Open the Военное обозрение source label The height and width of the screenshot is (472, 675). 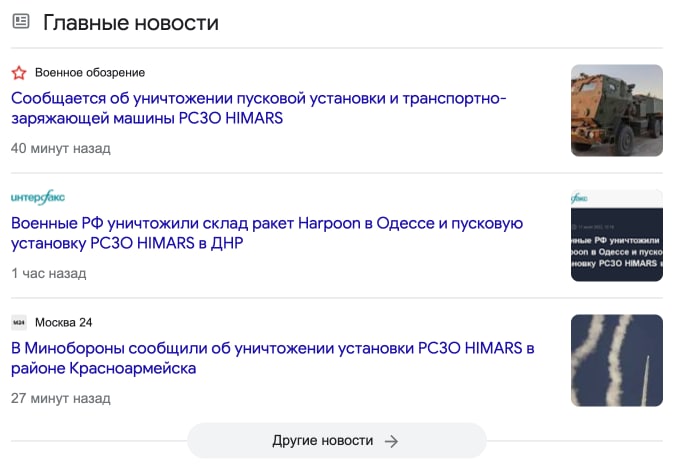[x=90, y=73]
